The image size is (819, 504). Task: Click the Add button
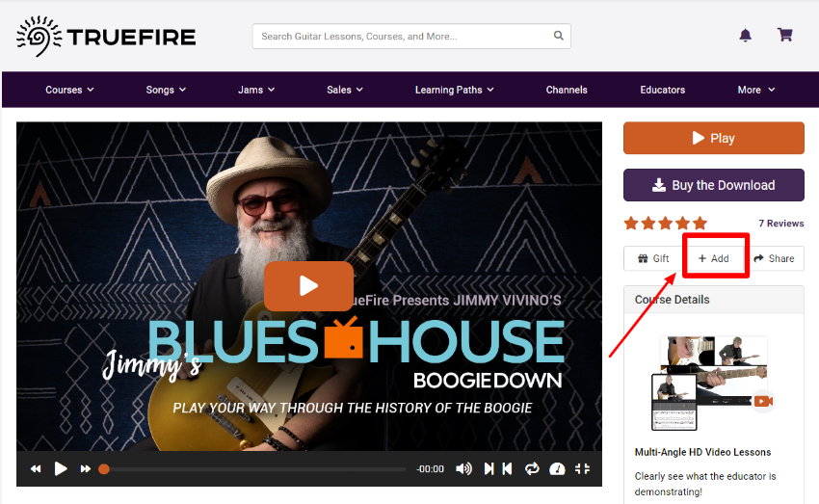713,258
